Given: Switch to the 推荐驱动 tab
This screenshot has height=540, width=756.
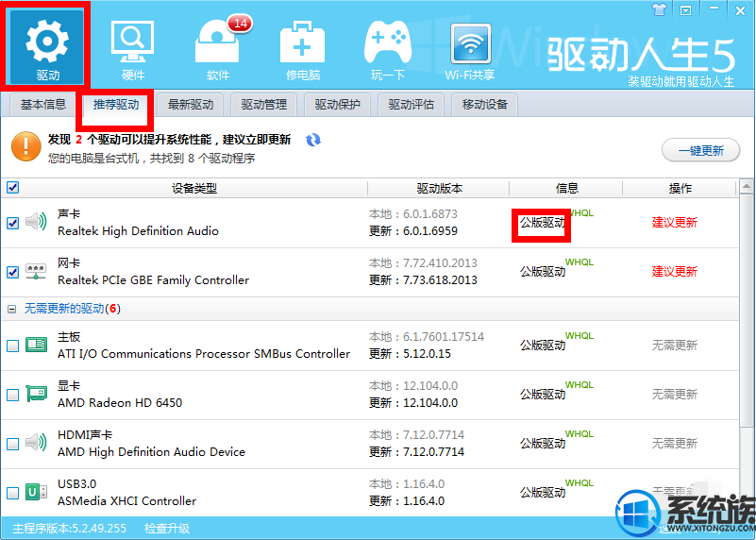Looking at the screenshot, I should coord(116,105).
